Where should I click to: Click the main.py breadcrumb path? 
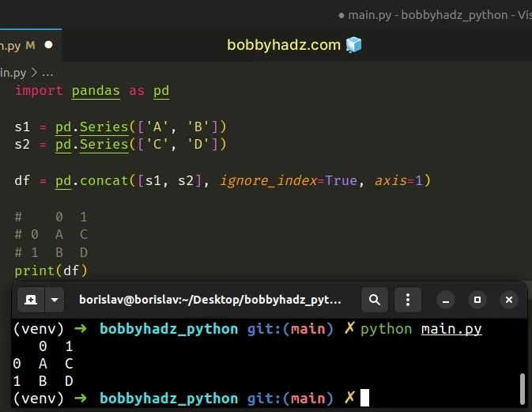point(13,73)
